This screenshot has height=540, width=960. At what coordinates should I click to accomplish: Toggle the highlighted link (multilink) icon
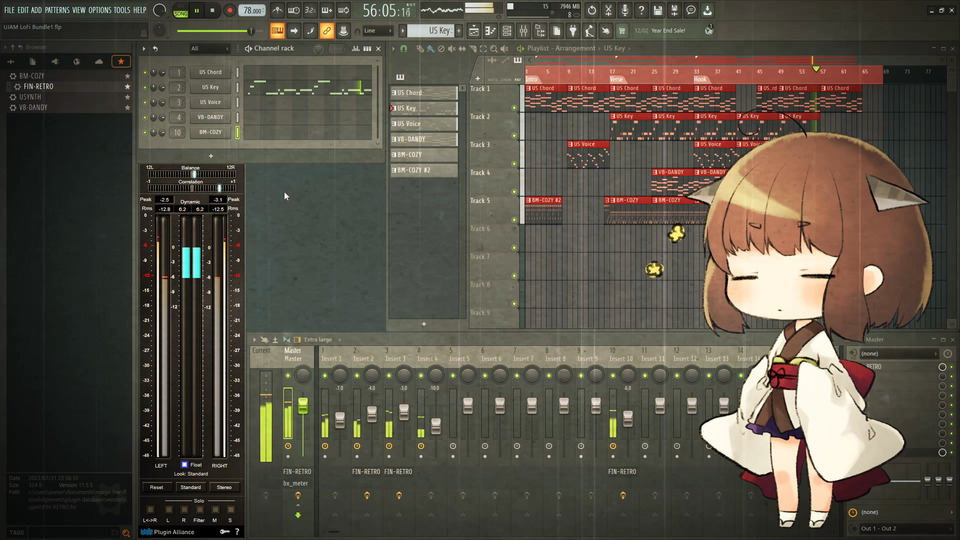click(326, 31)
